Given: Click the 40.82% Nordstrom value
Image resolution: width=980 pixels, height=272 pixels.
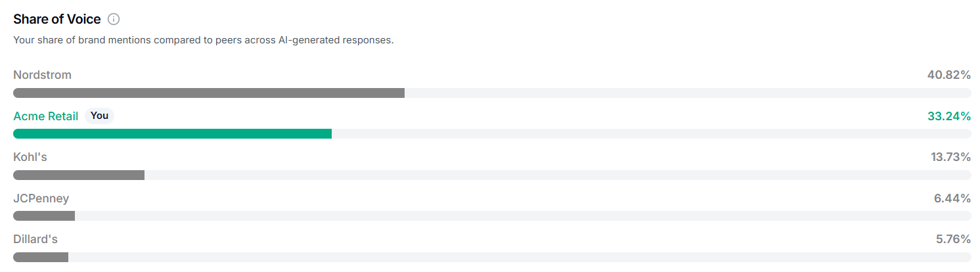Looking at the screenshot, I should [x=949, y=75].
